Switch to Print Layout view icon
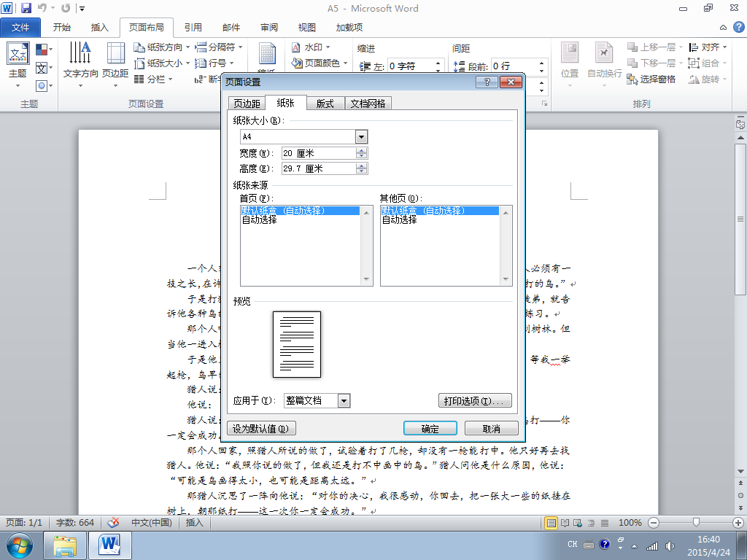The width and height of the screenshot is (747, 560). click(551, 523)
